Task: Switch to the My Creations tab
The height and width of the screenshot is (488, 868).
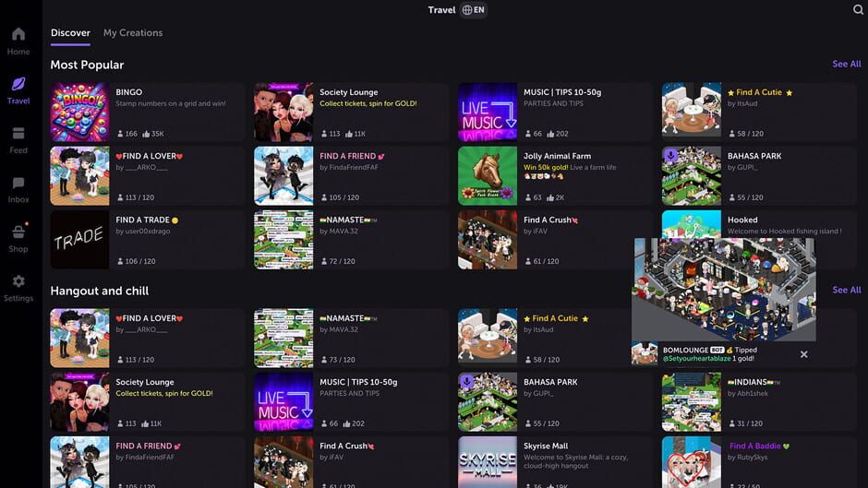Action: pos(133,33)
